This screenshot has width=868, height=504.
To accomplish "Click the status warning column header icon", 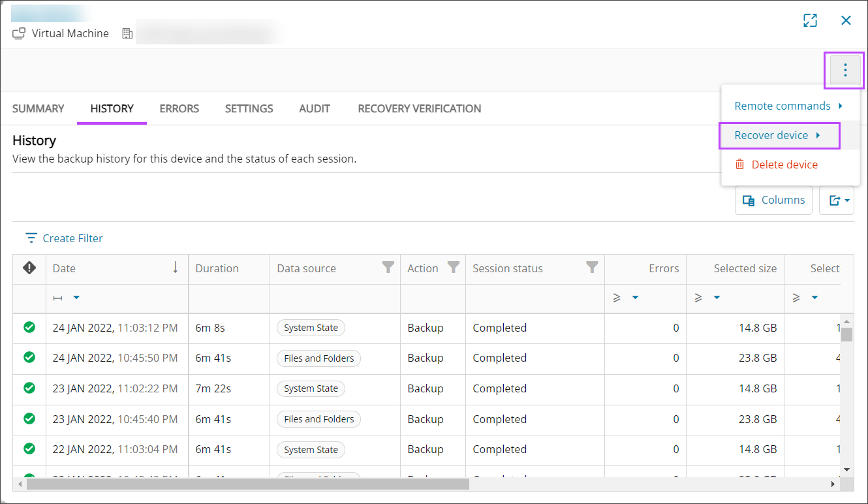I will 29,268.
